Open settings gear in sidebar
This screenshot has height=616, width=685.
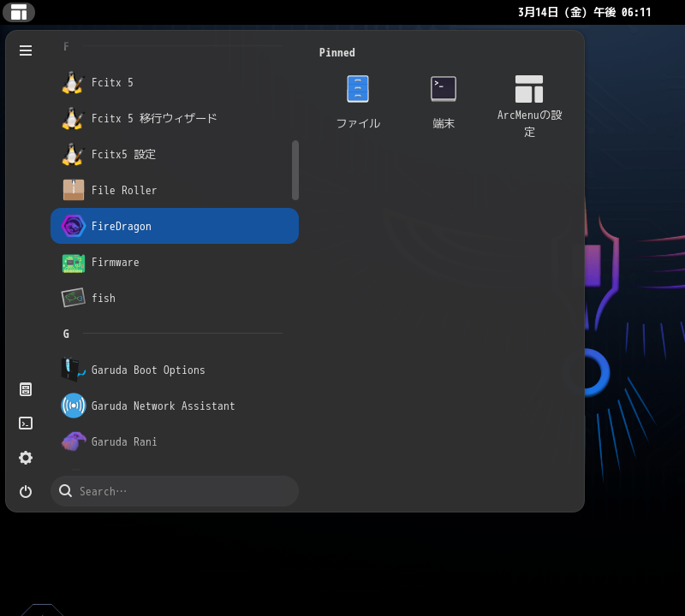point(26,458)
